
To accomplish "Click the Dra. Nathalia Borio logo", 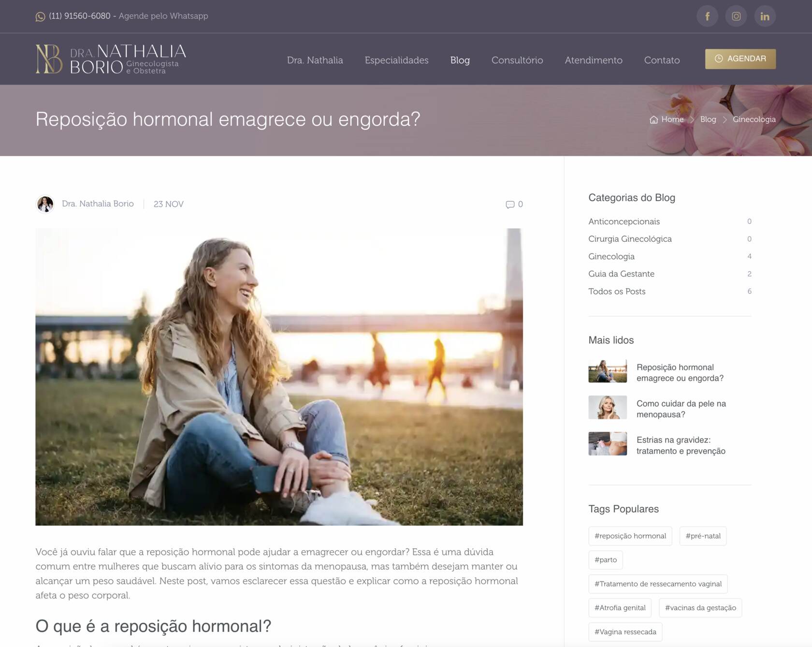I will pyautogui.click(x=111, y=59).
